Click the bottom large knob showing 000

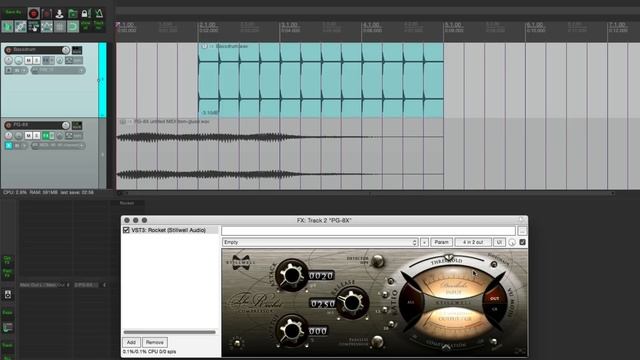291,330
